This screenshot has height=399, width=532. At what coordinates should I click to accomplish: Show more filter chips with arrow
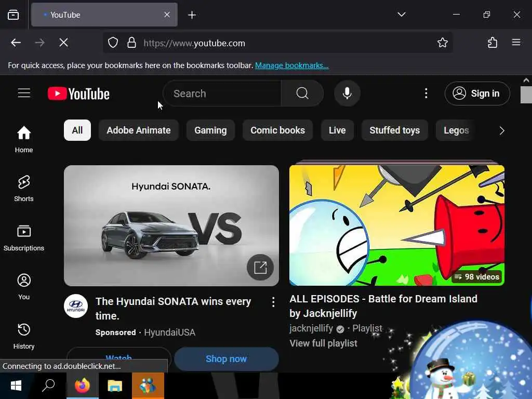pos(502,130)
